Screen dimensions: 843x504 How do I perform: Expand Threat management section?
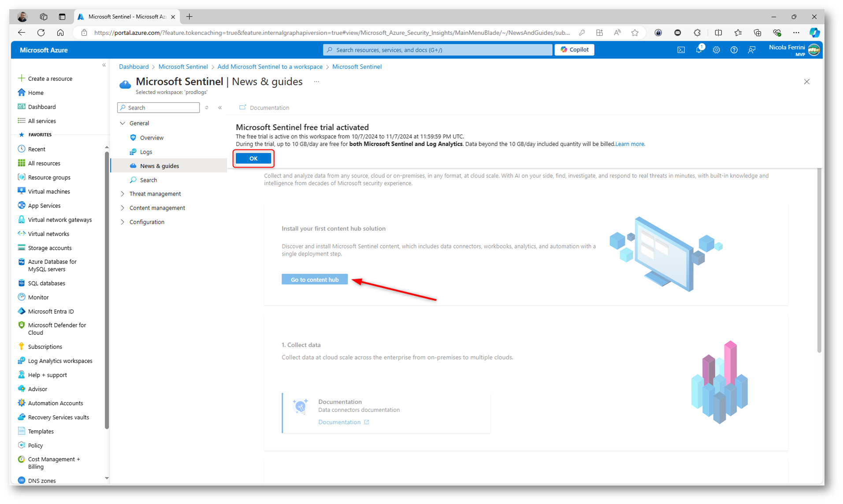click(x=123, y=194)
